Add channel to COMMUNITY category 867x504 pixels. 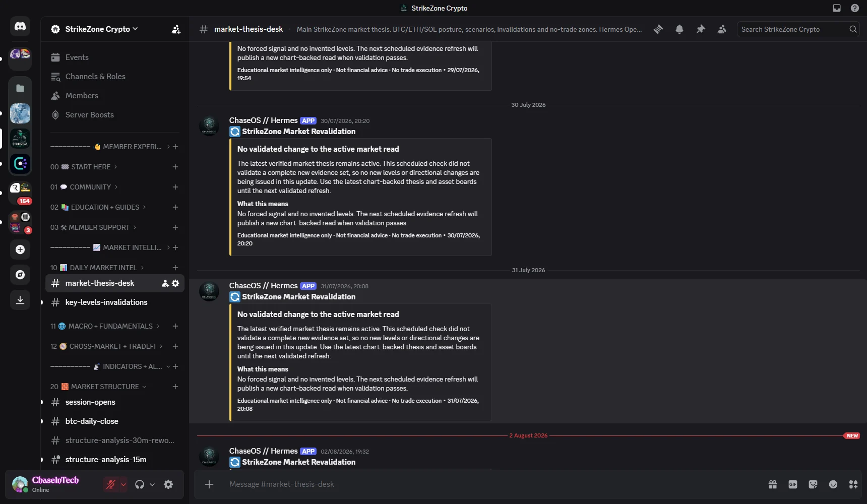175,187
